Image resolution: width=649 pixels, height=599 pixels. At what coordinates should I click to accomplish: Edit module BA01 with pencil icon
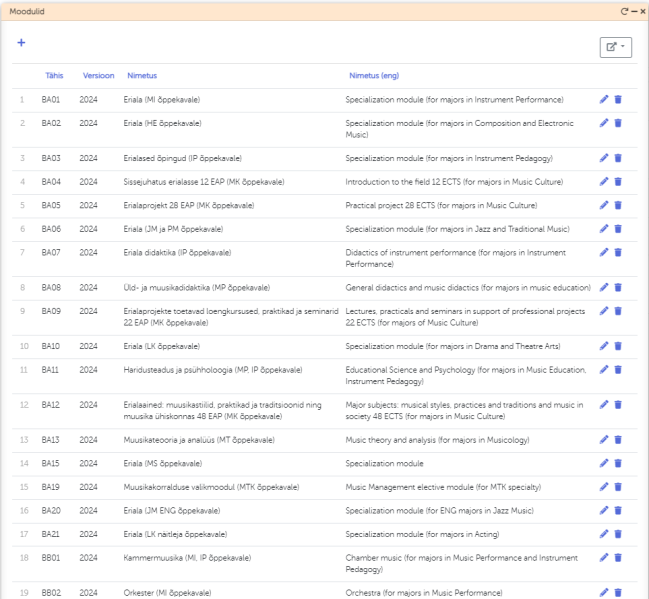(x=603, y=99)
